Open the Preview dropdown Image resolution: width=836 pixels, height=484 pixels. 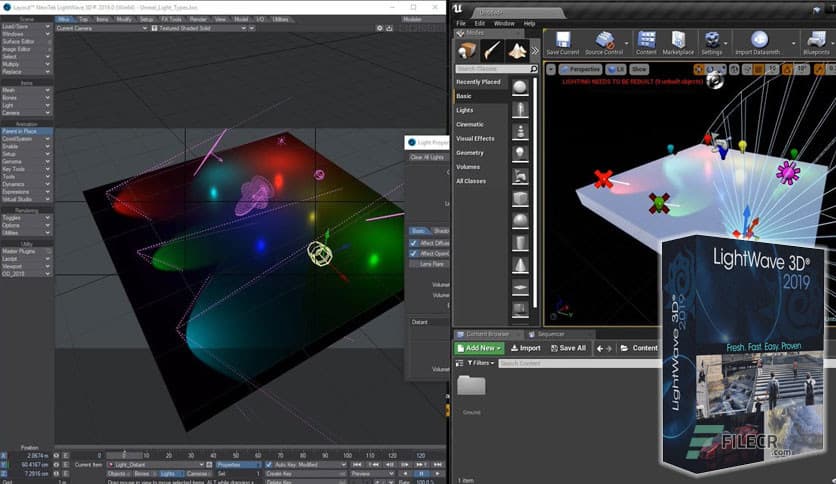click(372, 474)
